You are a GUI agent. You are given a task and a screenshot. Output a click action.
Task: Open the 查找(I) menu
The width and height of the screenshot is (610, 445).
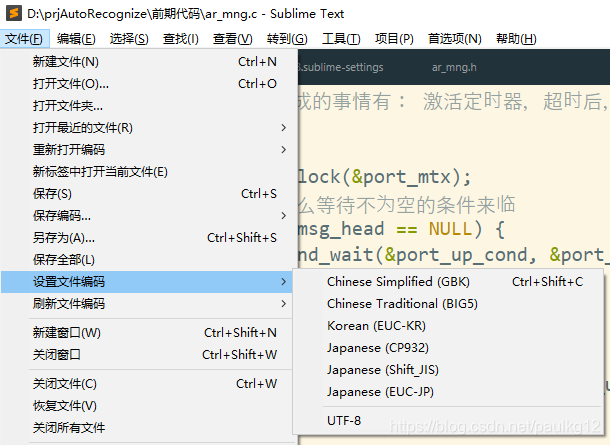point(181,39)
